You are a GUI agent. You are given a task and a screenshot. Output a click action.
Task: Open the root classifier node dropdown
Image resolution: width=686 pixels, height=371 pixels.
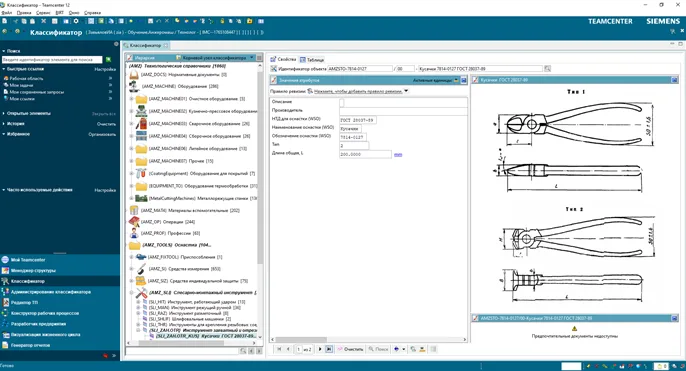point(252,57)
